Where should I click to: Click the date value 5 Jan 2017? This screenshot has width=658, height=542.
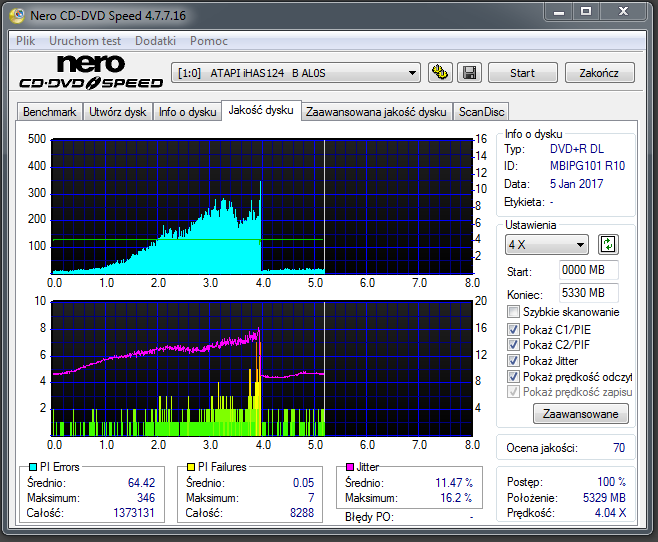pyautogui.click(x=577, y=184)
